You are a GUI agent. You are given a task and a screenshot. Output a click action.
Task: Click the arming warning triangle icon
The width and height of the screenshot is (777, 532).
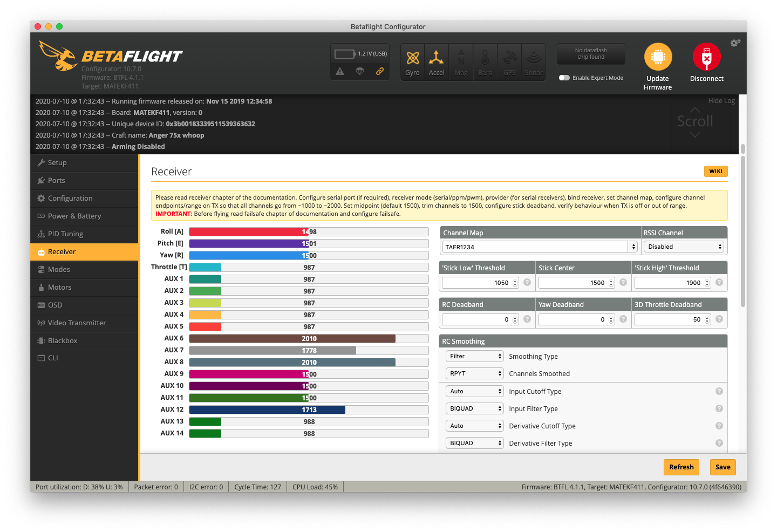point(340,71)
